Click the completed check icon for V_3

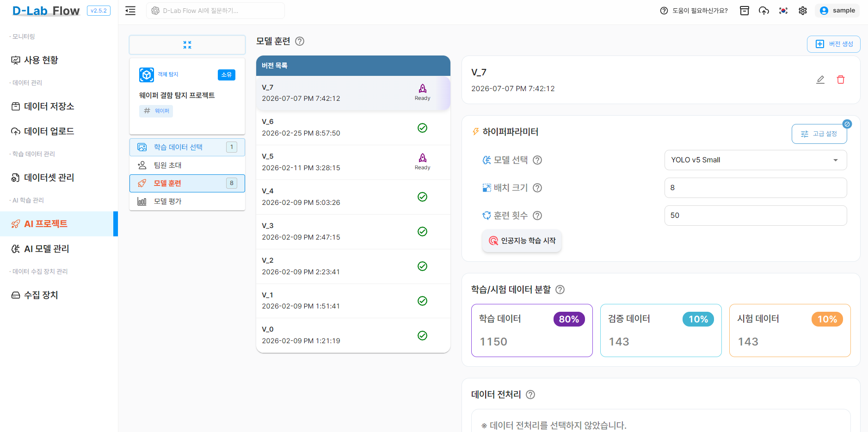click(422, 231)
